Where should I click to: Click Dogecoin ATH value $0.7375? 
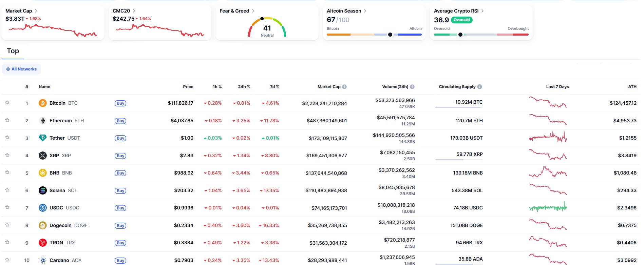click(x=627, y=225)
